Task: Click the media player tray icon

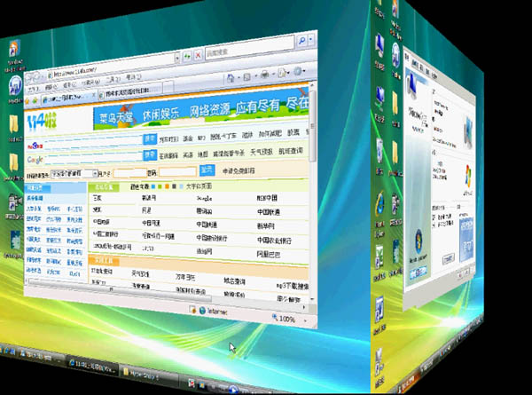Action: click(233, 390)
